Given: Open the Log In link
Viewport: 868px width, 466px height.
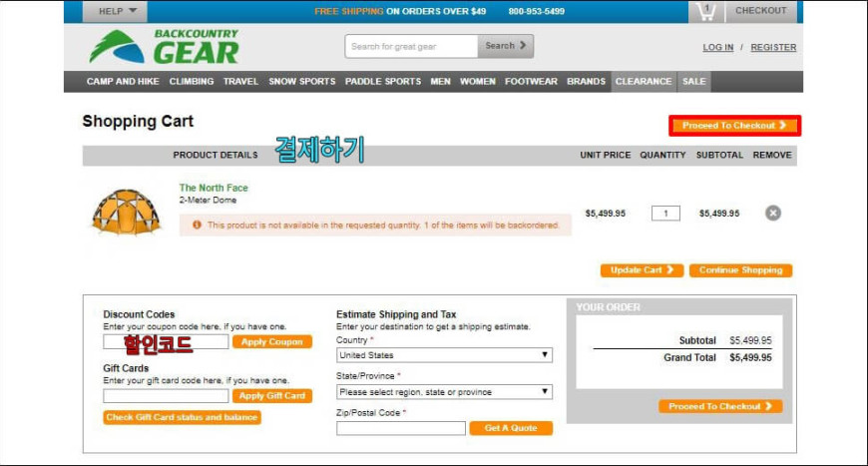Looking at the screenshot, I should coord(718,48).
